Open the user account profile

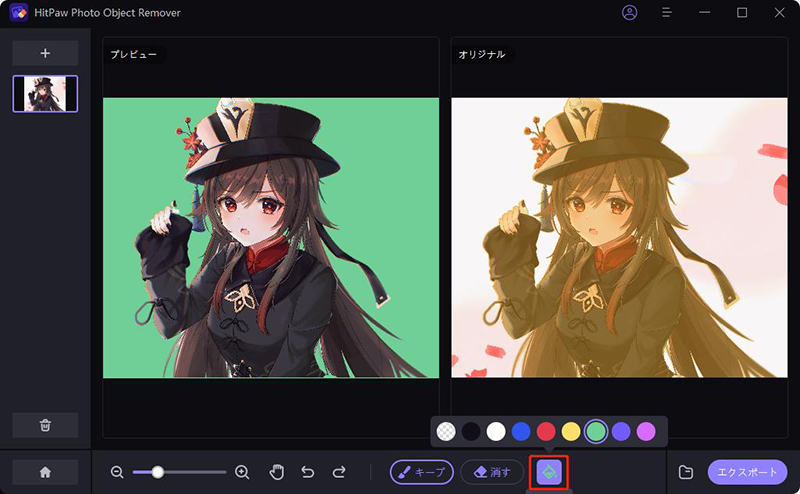point(629,13)
